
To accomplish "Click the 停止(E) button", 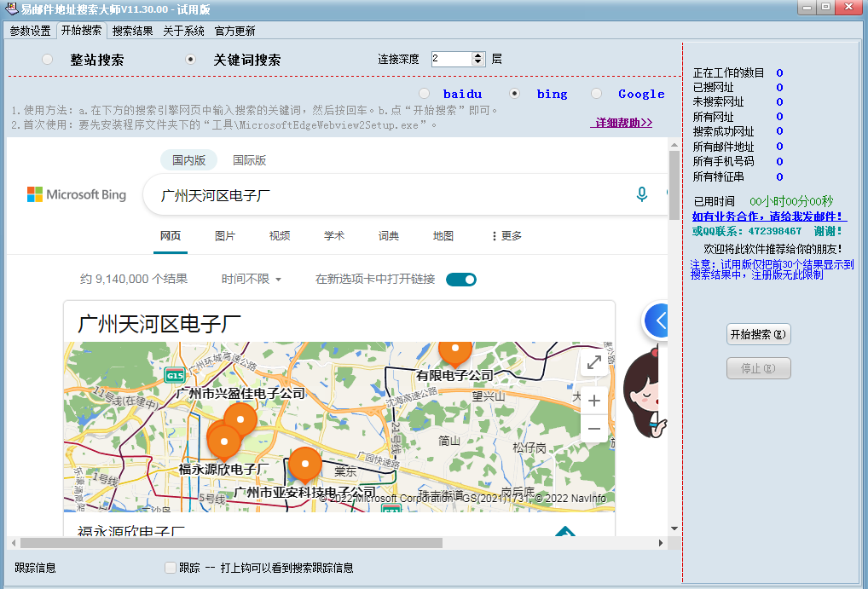I will 758,369.
